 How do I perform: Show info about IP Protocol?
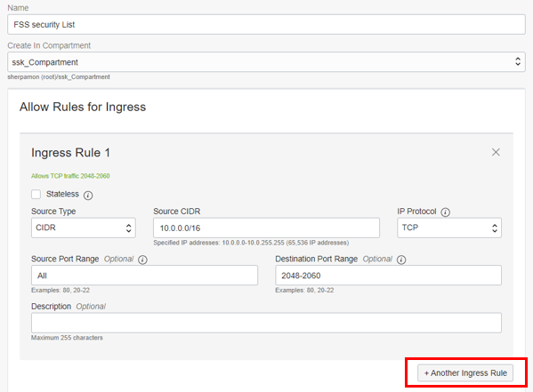point(445,212)
